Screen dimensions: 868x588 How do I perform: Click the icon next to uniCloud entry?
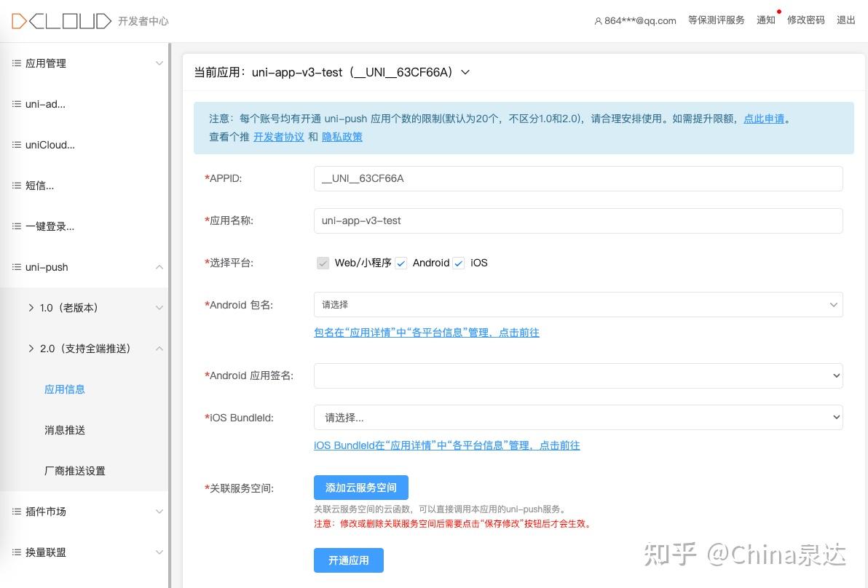click(16, 145)
